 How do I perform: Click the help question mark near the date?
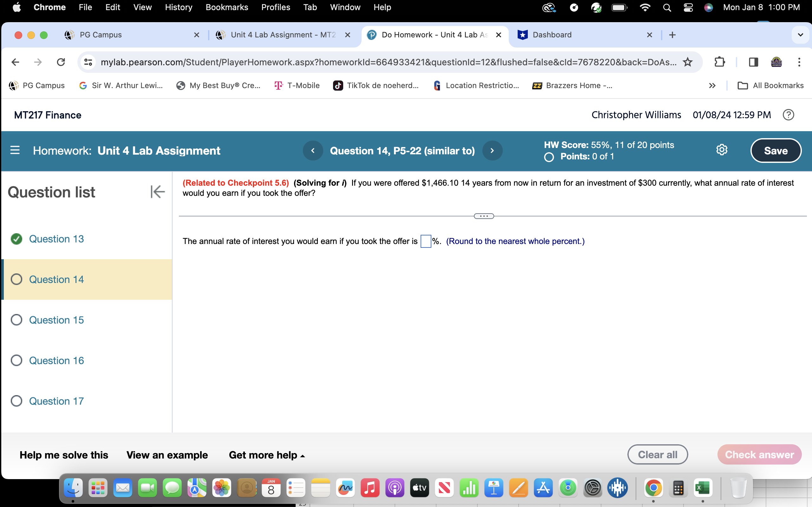789,115
